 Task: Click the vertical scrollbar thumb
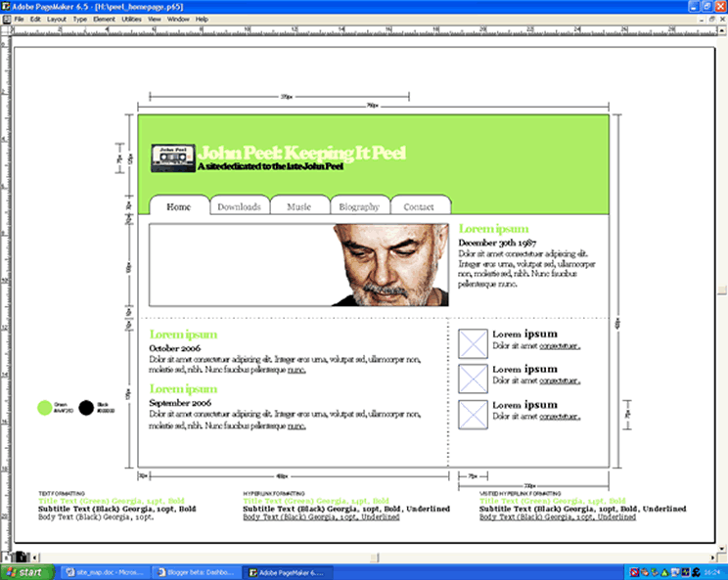tap(722, 290)
